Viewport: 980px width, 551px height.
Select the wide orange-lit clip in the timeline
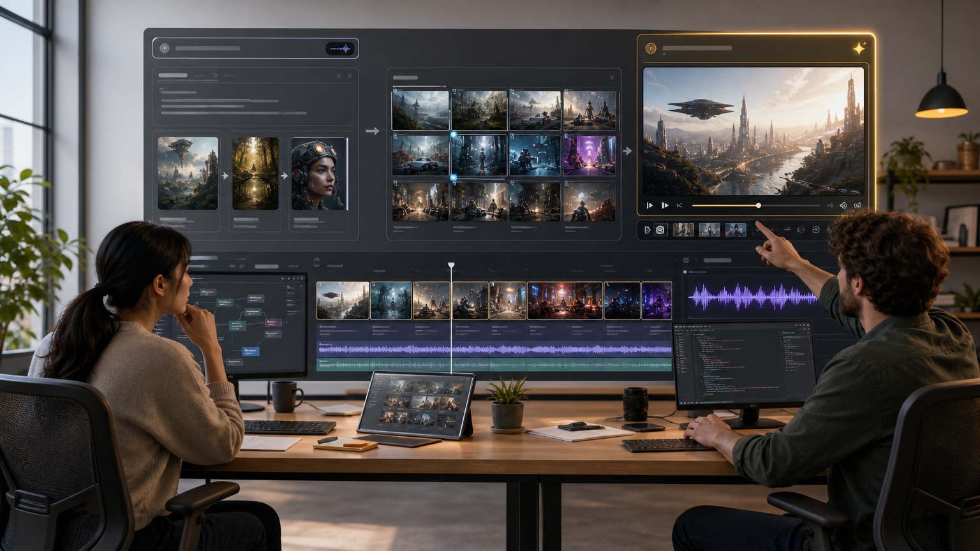565,300
